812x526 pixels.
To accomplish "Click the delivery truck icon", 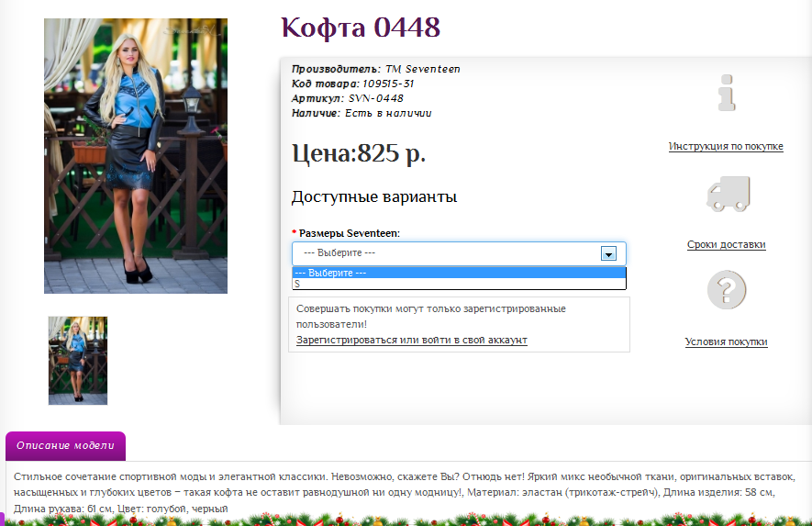I will tap(729, 194).
